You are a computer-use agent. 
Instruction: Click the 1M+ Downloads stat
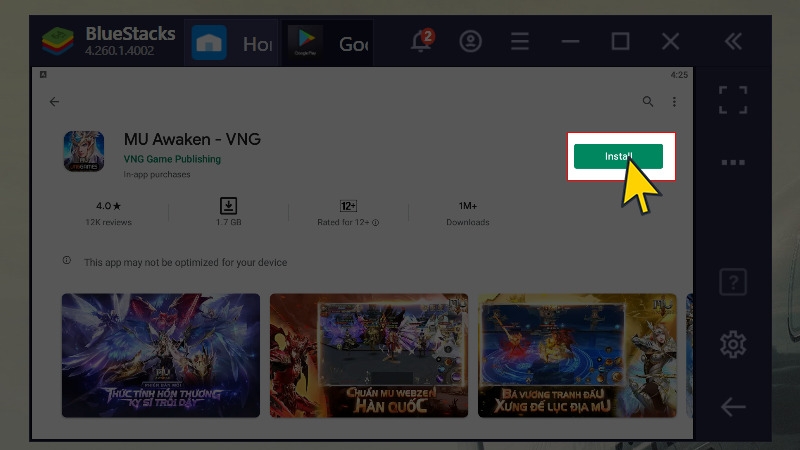[x=467, y=213]
